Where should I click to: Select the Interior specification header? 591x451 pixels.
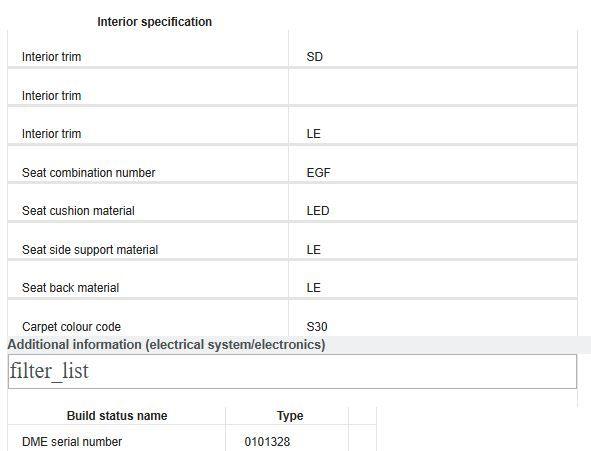pyautogui.click(x=155, y=22)
